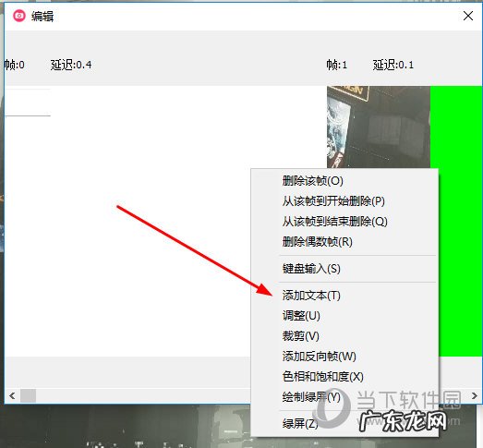This screenshot has height=448, width=483.
Task: Choose 删除该帧(O) from the context menu
Action: click(x=344, y=181)
